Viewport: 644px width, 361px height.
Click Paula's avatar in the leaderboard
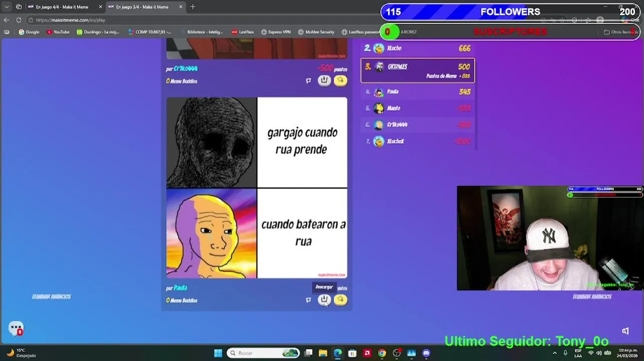pos(379,92)
